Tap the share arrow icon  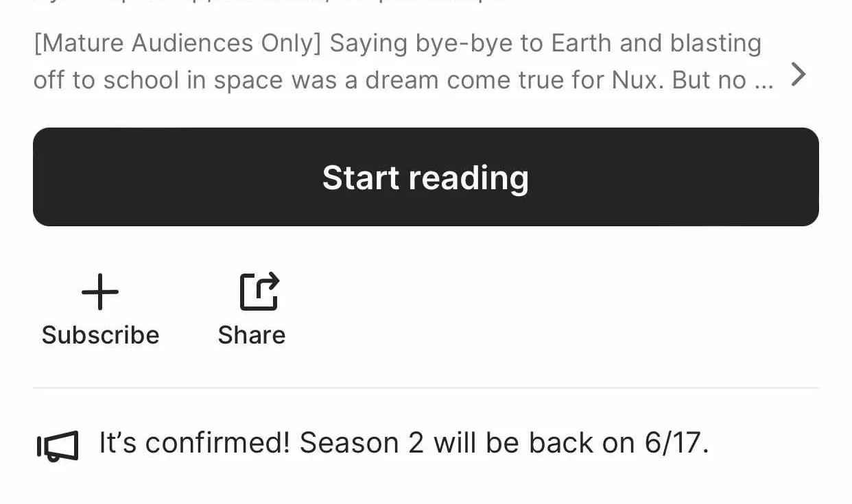coord(259,291)
